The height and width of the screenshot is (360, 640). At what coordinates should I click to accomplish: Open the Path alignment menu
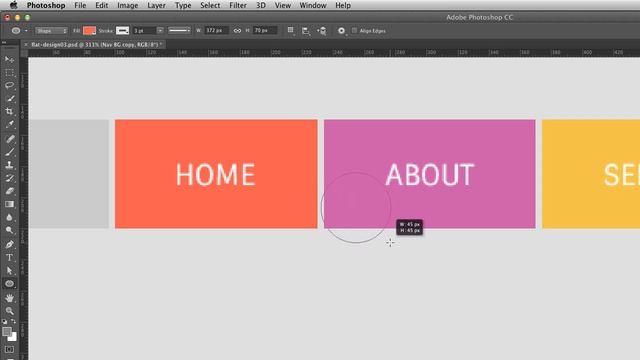pyautogui.click(x=306, y=31)
